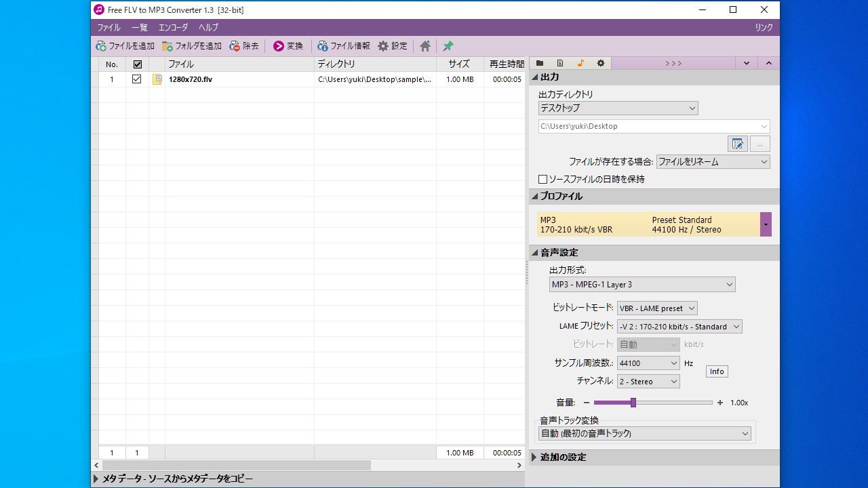Add a folder via フォルダを追加
This screenshot has height=488, width=868.
(192, 46)
